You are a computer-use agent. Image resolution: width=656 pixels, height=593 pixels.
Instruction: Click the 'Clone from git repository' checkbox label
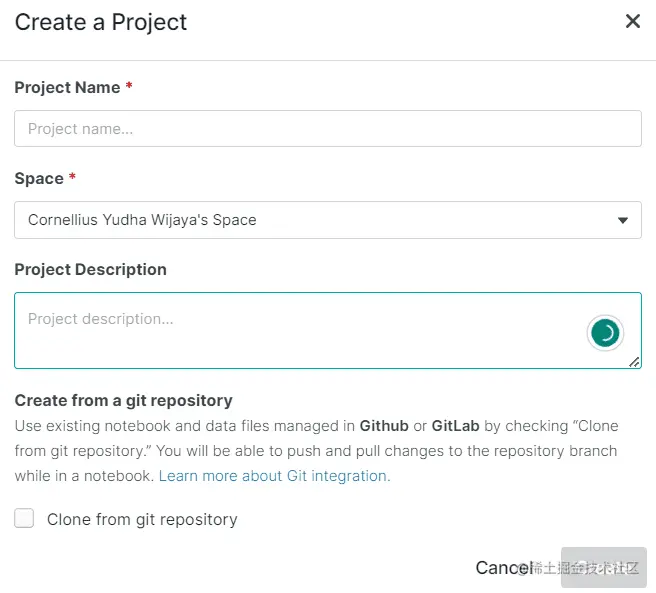click(x=142, y=519)
